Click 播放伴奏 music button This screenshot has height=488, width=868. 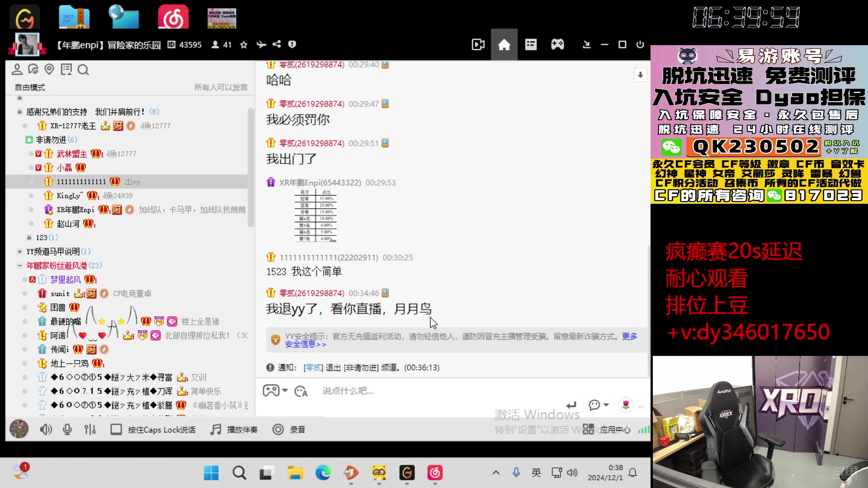(x=234, y=429)
